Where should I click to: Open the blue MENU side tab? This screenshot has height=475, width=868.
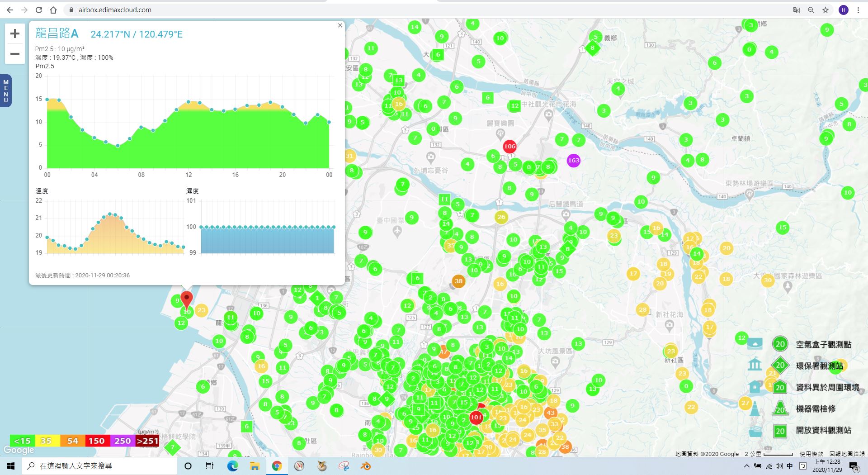6,91
